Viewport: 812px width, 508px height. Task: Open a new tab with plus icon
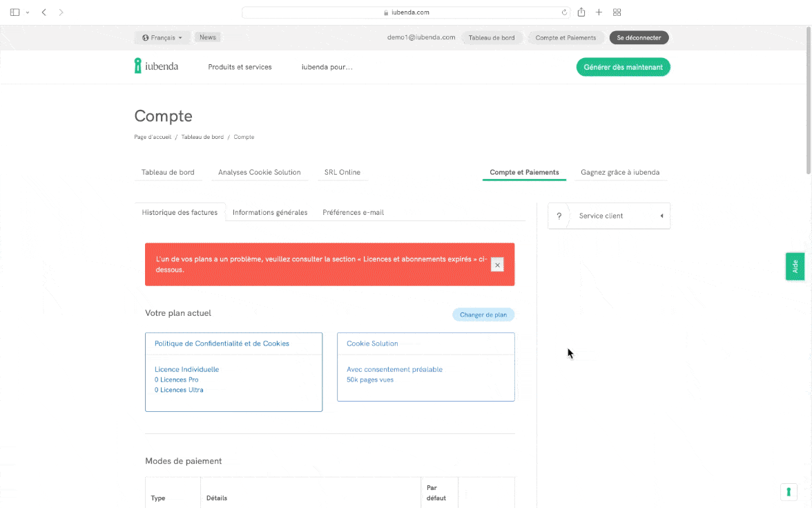pos(599,12)
